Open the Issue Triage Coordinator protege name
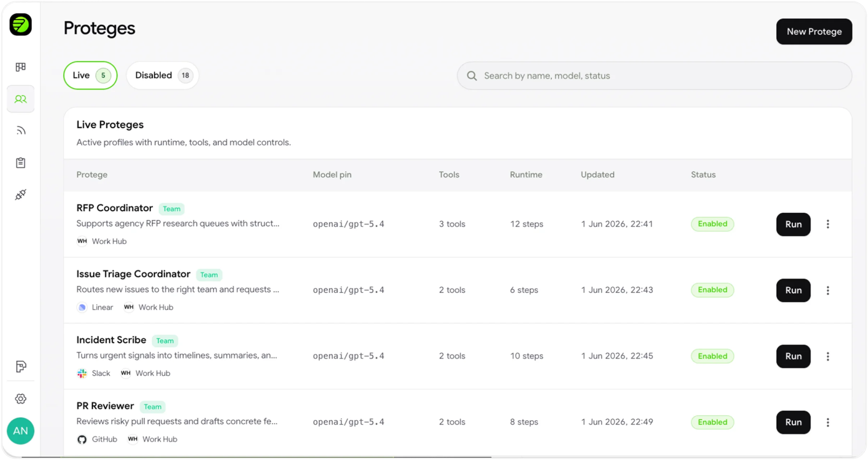The width and height of the screenshot is (868, 460). pyautogui.click(x=133, y=274)
